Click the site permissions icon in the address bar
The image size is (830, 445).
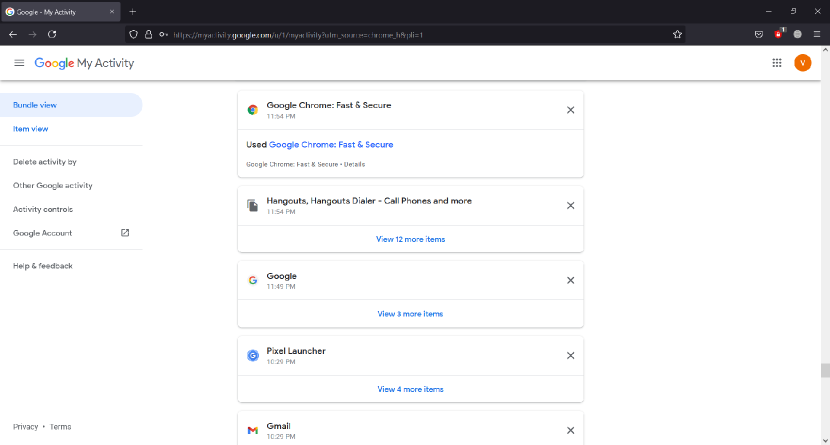coord(164,34)
